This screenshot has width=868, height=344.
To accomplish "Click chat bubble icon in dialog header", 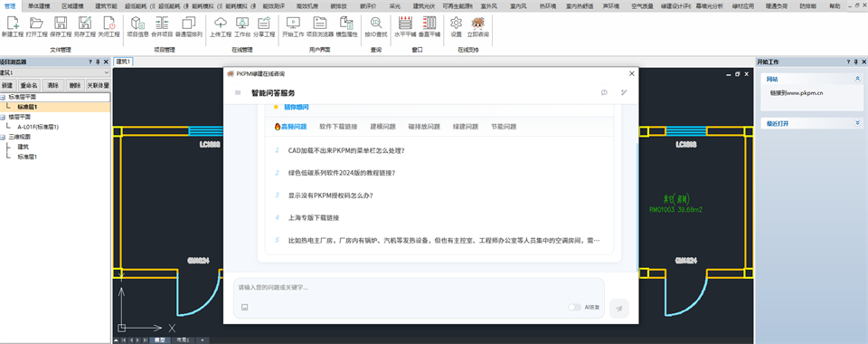I will coord(604,92).
